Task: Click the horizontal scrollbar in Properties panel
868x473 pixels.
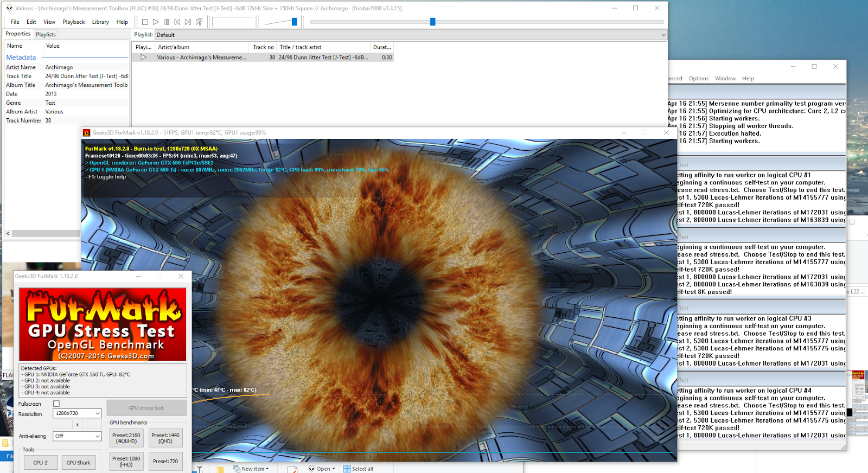Action: 46,233
